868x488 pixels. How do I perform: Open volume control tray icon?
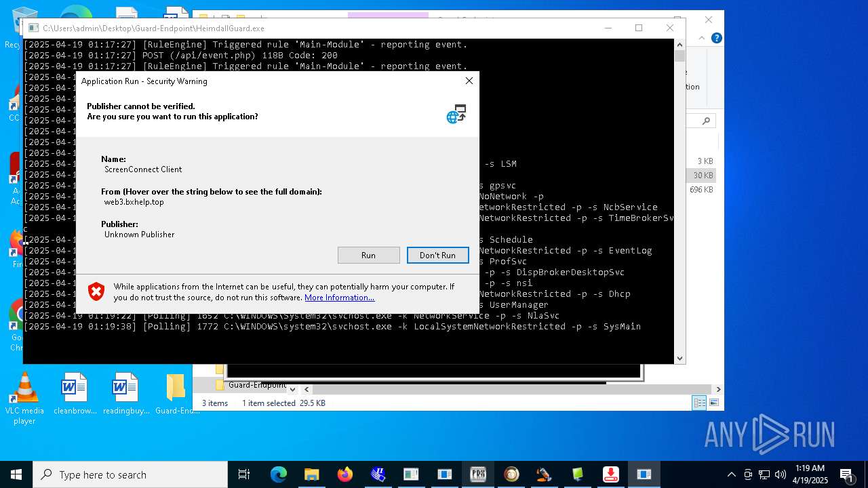pyautogui.click(x=781, y=474)
